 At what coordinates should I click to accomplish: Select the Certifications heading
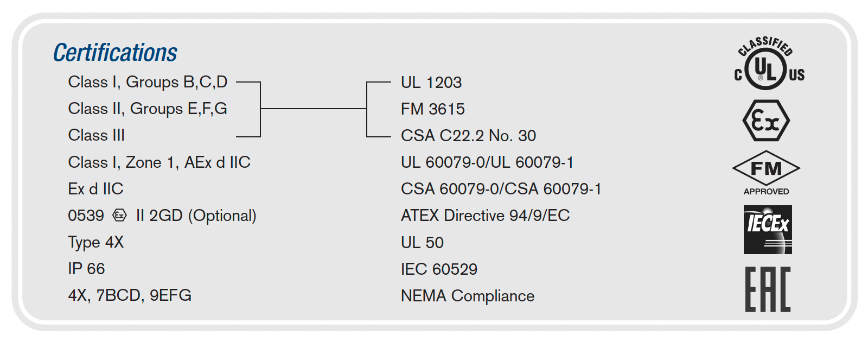click(x=115, y=53)
